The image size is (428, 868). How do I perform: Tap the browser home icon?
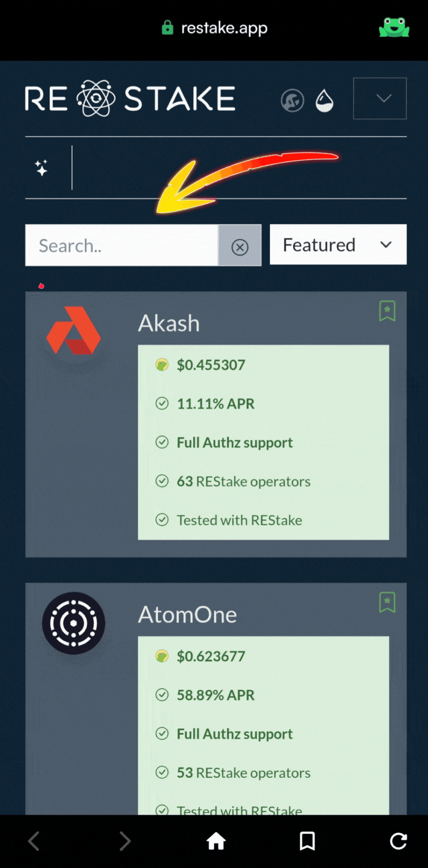tap(216, 841)
